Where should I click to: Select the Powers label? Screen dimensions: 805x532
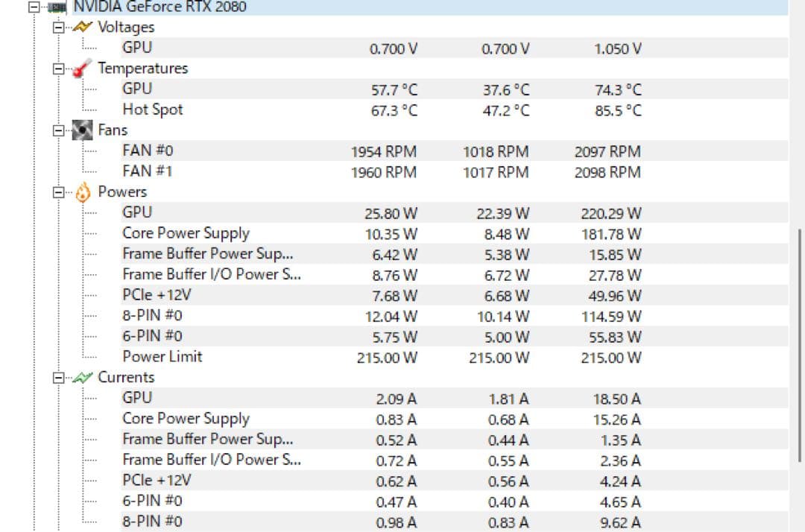coord(122,192)
